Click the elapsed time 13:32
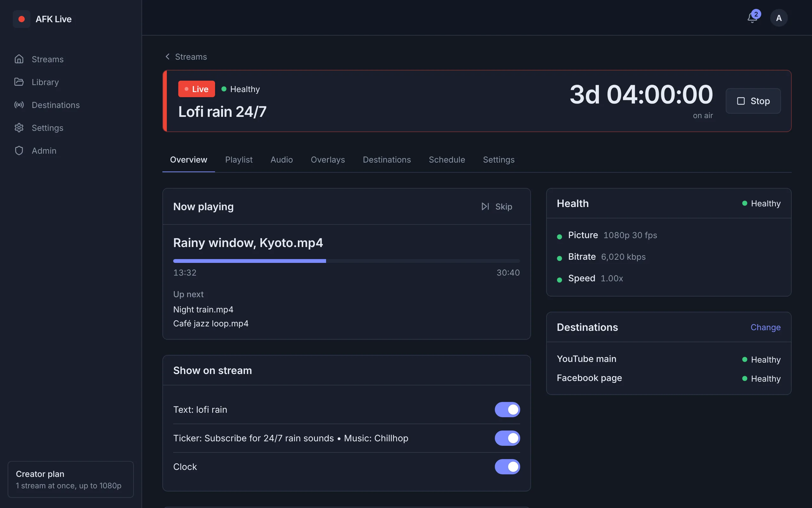 coord(185,272)
